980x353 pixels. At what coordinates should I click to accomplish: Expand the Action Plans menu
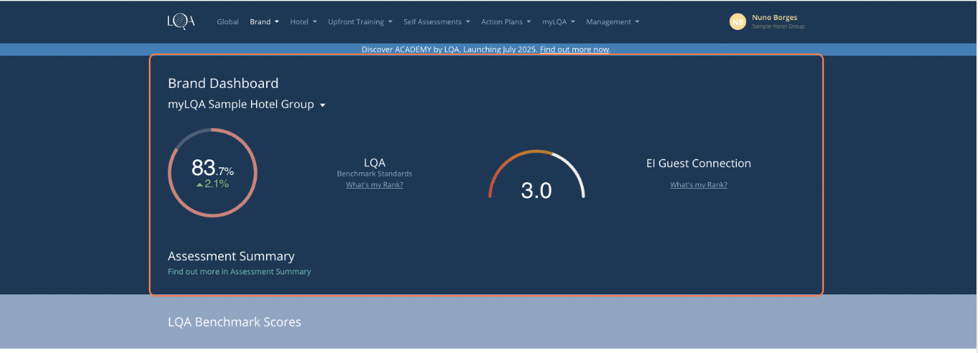[506, 22]
